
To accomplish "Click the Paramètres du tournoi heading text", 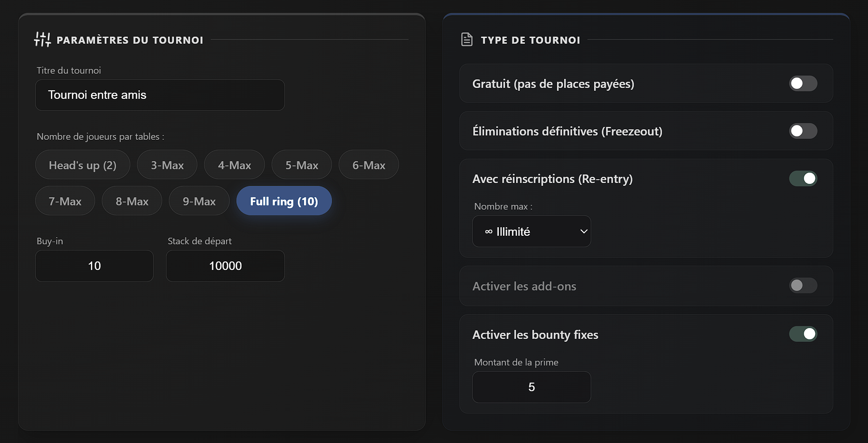I will pyautogui.click(x=130, y=40).
